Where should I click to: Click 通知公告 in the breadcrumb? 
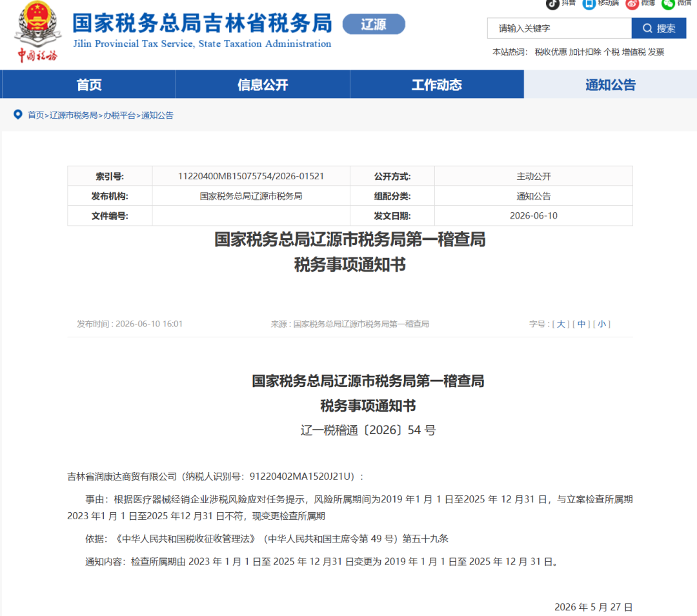(157, 115)
